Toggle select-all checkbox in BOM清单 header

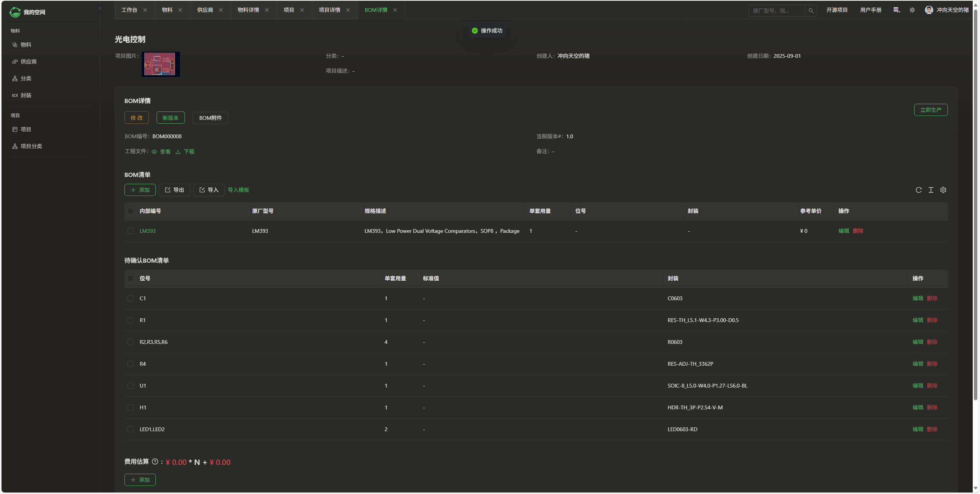coord(131,211)
